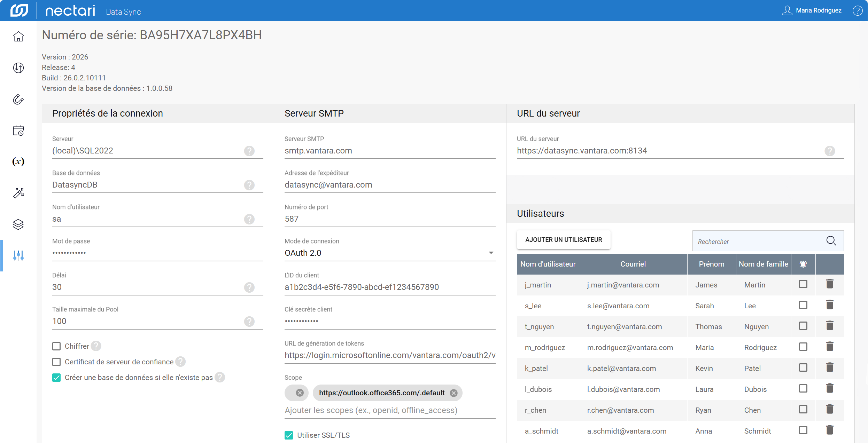Delete user j_martin with trash icon
This screenshot has width=868, height=443.
click(x=830, y=284)
